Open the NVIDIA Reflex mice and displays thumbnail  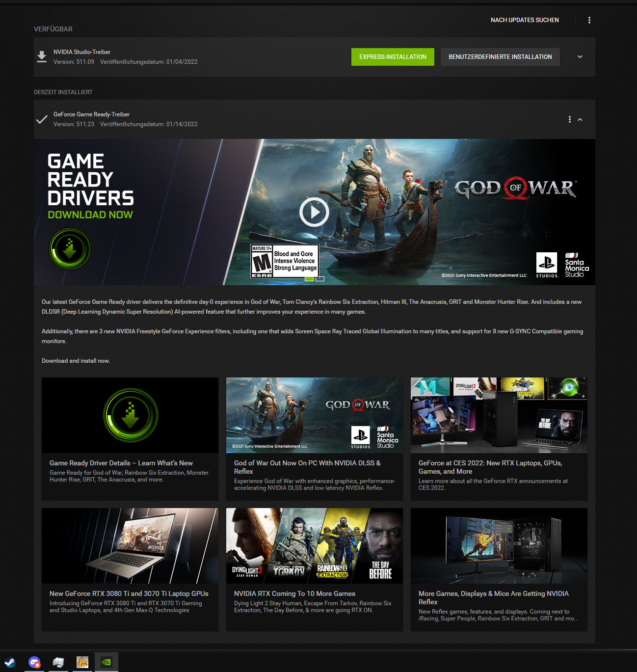point(499,546)
